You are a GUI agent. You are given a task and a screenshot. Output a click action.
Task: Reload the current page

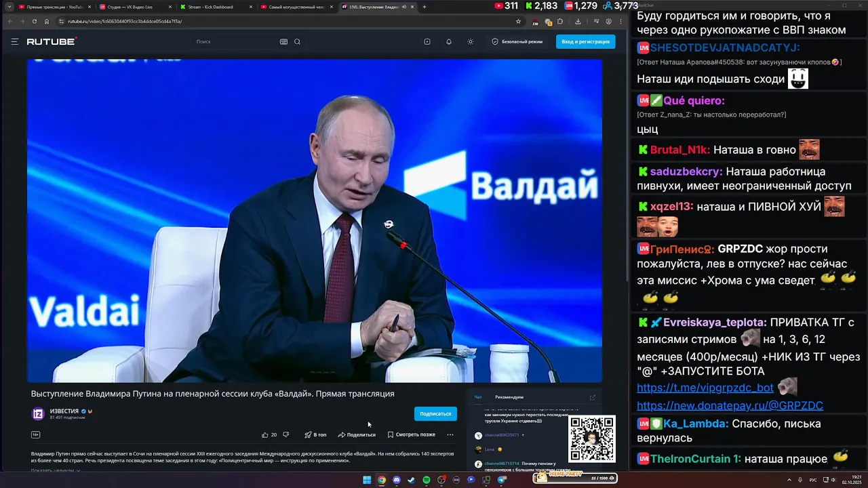(34, 21)
